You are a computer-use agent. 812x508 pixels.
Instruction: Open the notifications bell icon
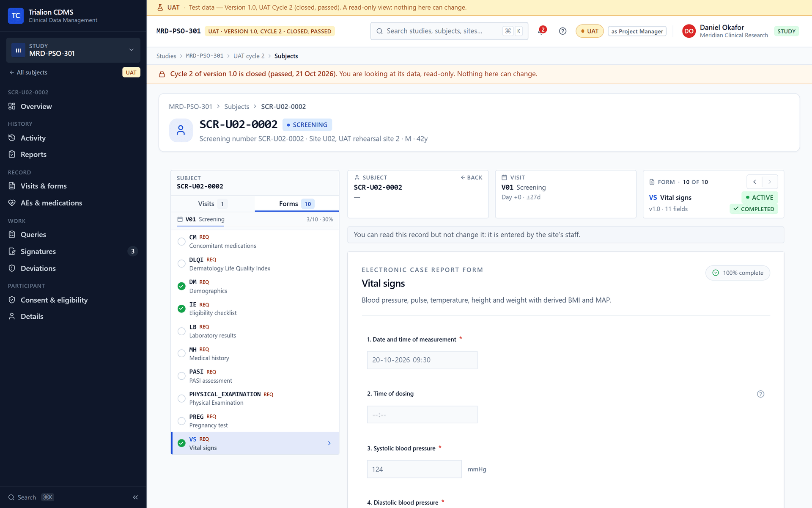pos(541,31)
